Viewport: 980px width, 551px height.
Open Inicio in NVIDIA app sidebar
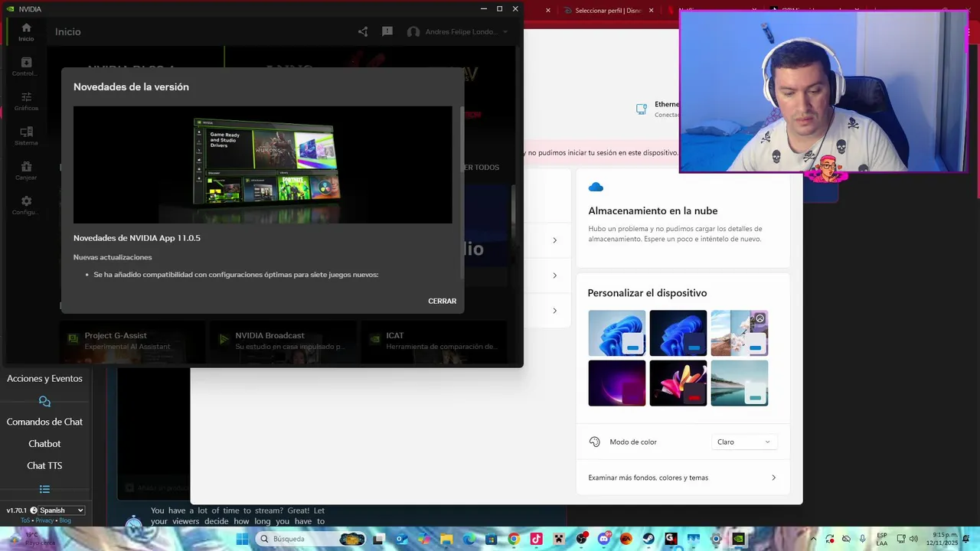pos(26,32)
